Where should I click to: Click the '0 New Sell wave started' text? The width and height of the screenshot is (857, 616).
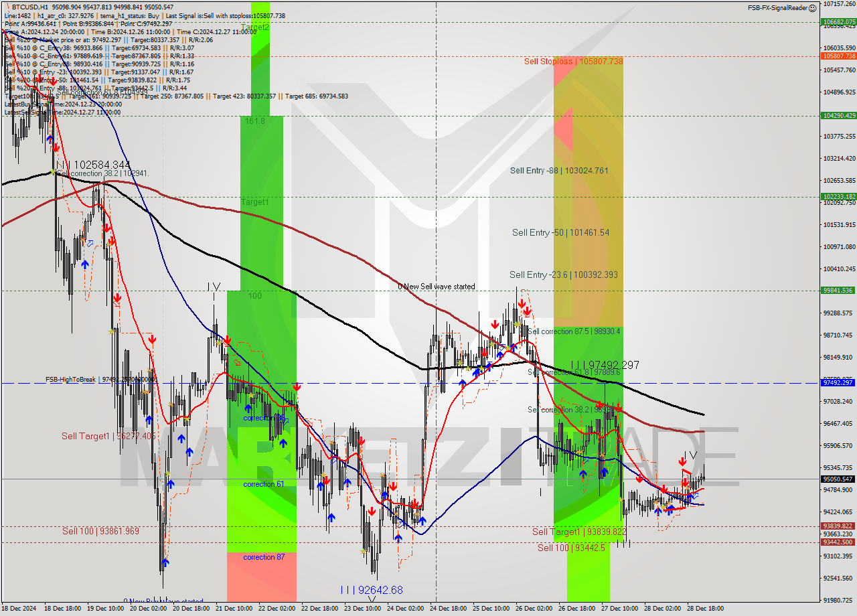tap(437, 287)
